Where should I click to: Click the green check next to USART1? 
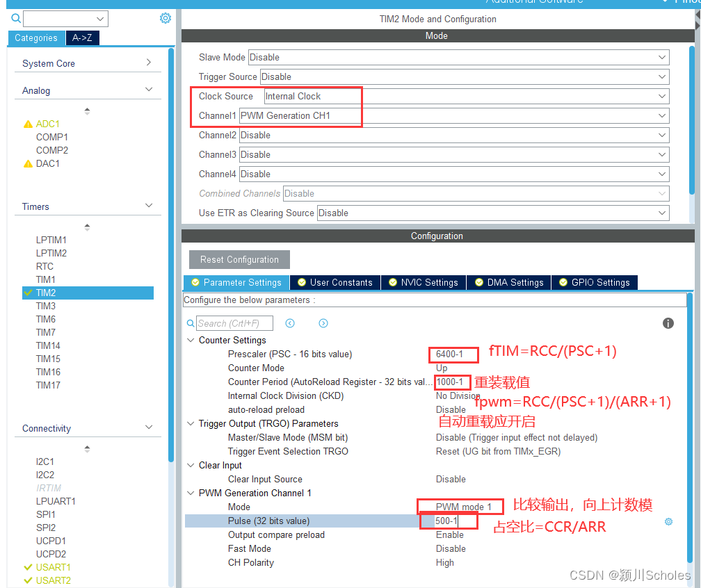(x=28, y=567)
